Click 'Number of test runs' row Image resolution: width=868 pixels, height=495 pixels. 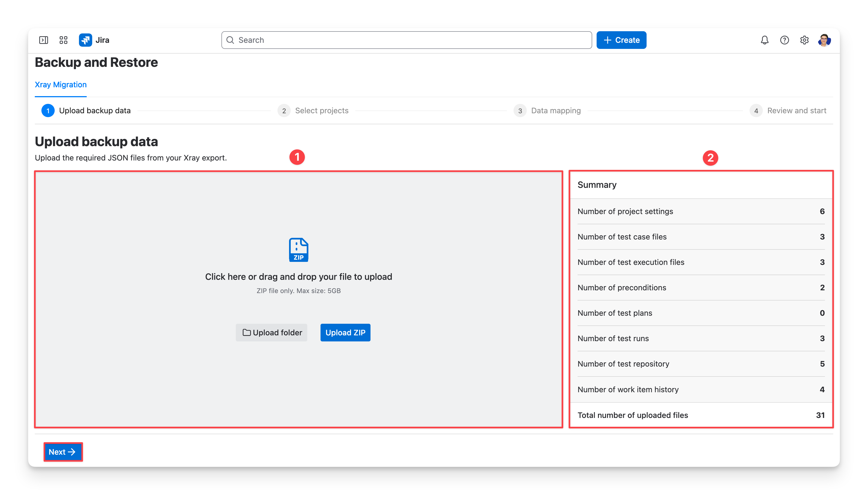click(x=701, y=339)
